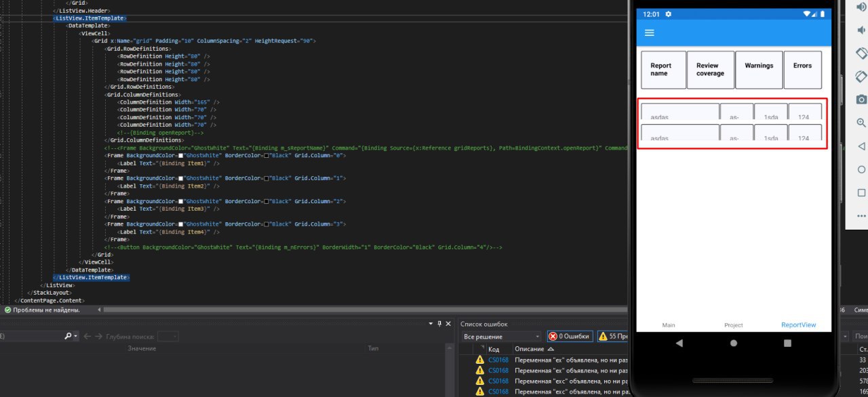Toggle the 55 warnings filter

[x=612, y=336]
